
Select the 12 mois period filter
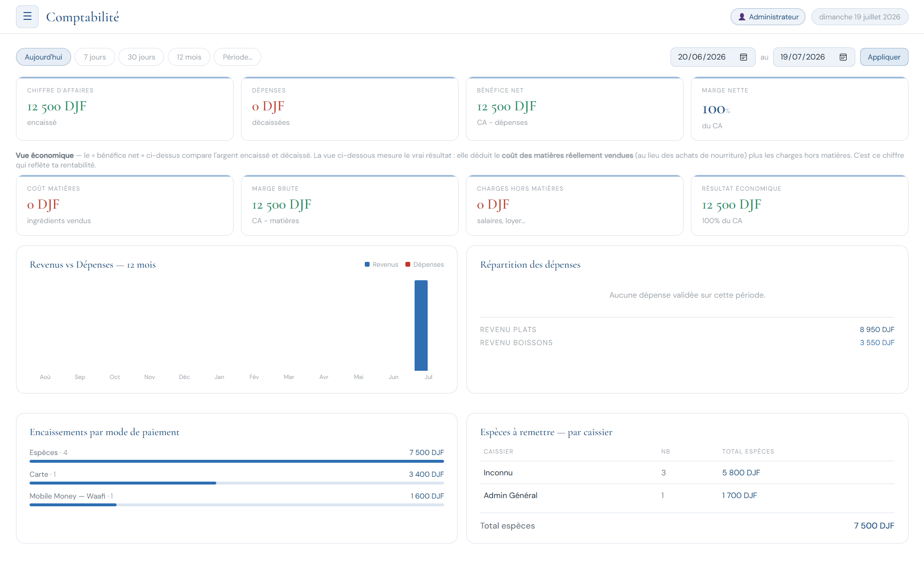189,57
